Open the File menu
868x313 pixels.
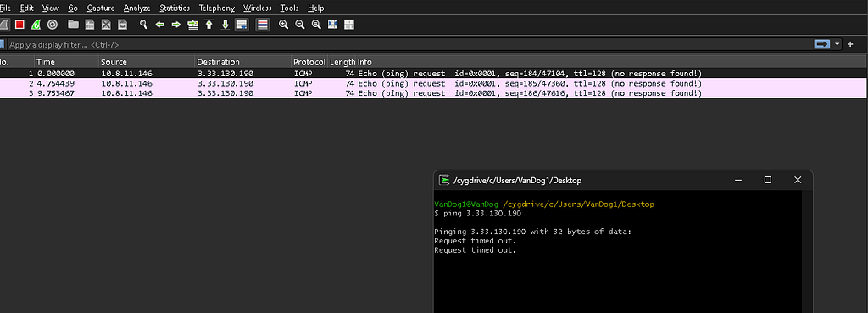5,8
